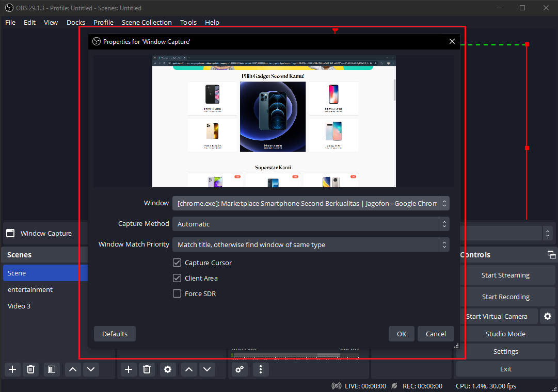The width and height of the screenshot is (558, 392).
Task: Confirm with the OK button
Action: point(402,334)
